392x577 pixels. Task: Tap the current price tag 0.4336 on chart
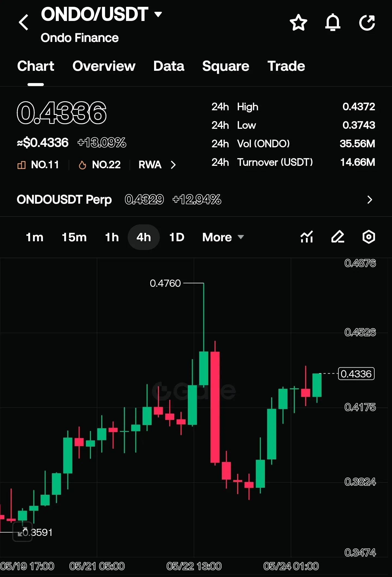tap(356, 374)
